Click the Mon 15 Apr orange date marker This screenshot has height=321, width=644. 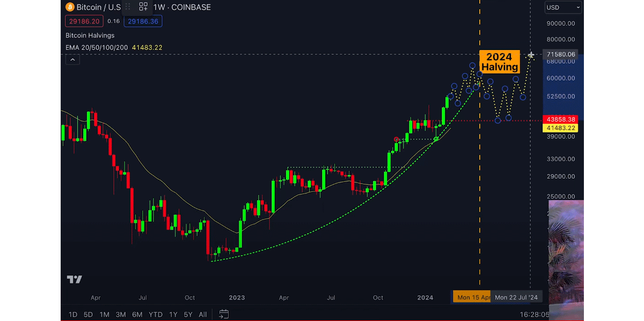click(472, 297)
